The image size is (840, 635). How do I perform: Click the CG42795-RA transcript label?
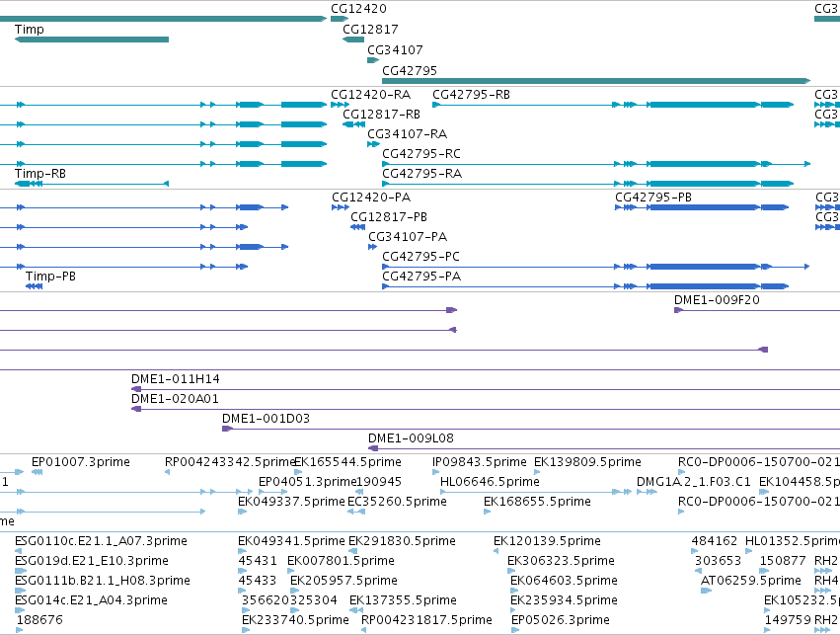click(x=421, y=174)
